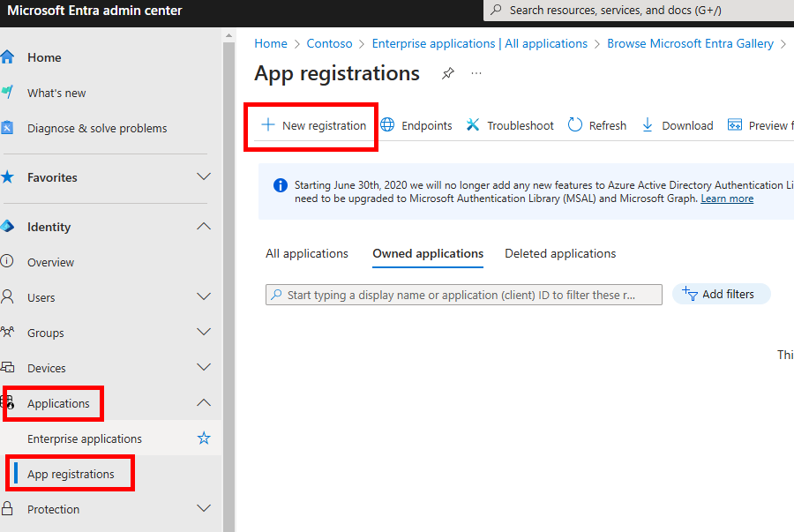Click the What's new sidebar label

point(56,94)
